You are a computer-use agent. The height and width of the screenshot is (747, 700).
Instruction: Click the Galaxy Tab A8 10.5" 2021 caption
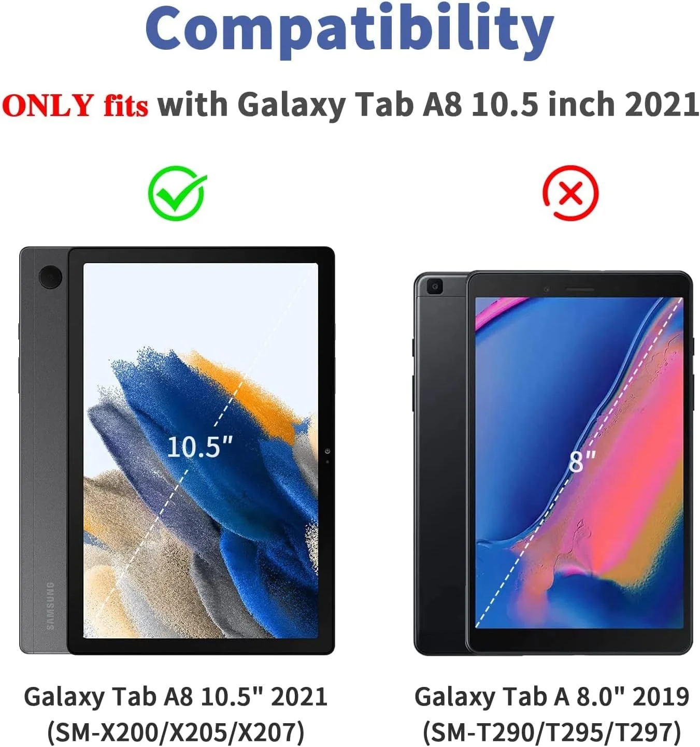coord(176,697)
